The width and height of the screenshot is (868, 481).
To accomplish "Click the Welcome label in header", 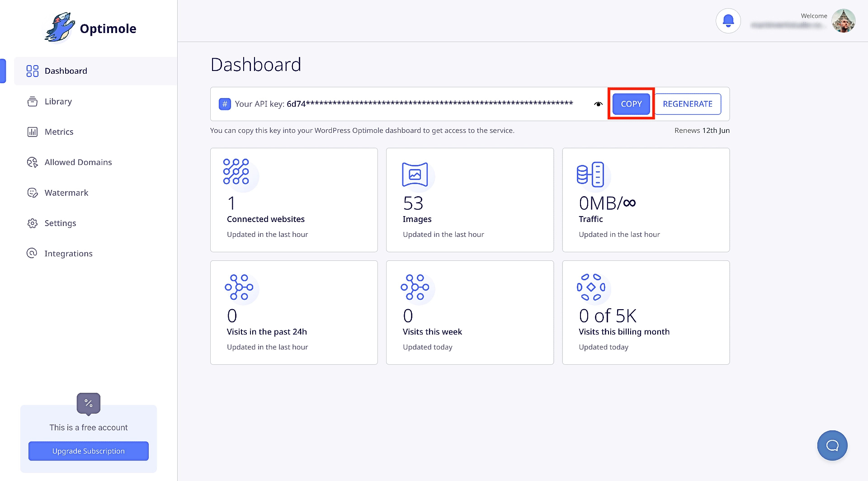I will pyautogui.click(x=814, y=16).
